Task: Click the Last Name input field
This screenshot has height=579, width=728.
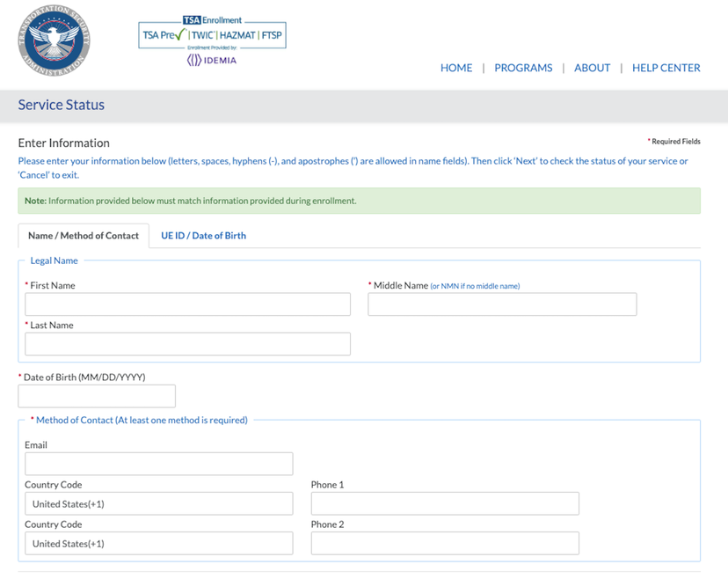Action: pyautogui.click(x=187, y=343)
